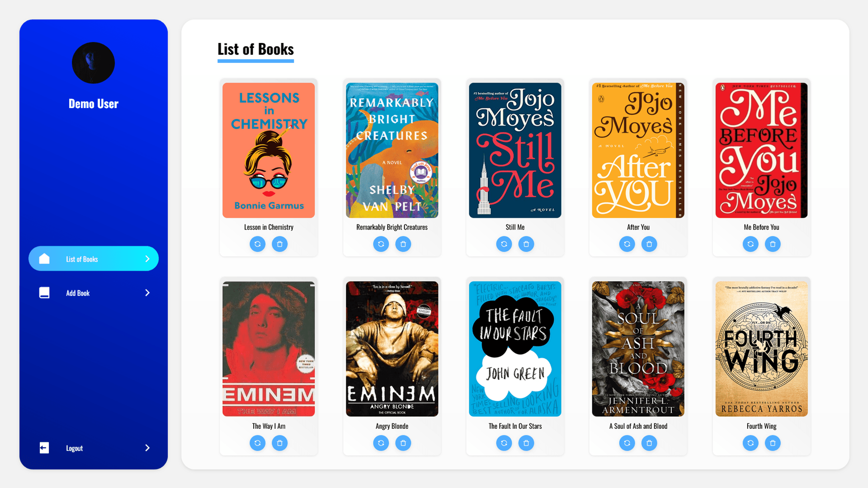
Task: Click Demo User profile avatar
Action: click(93, 63)
